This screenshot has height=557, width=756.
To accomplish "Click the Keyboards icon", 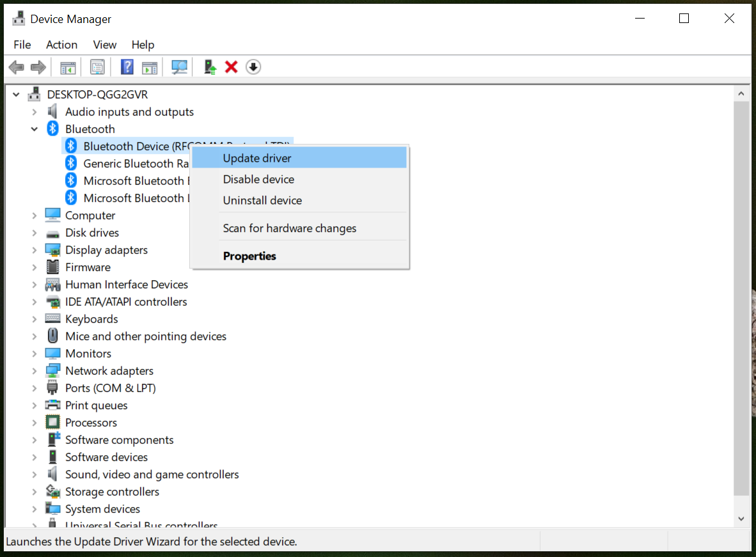I will point(52,318).
